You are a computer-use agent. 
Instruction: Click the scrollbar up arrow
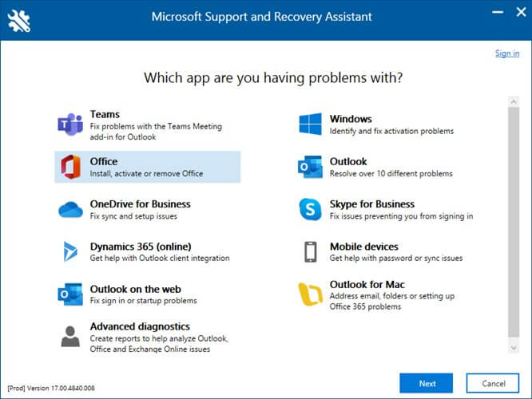coord(514,101)
